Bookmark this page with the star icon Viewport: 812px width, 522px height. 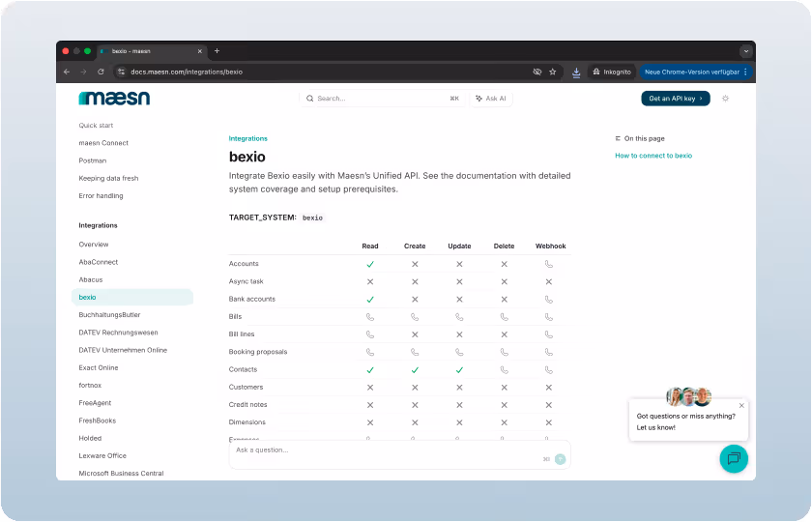(553, 72)
